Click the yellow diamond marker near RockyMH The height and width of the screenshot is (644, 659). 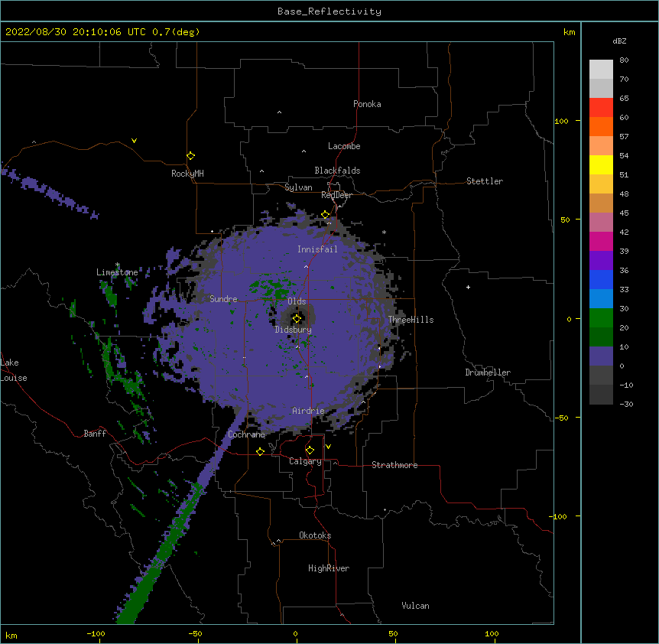tap(190, 156)
